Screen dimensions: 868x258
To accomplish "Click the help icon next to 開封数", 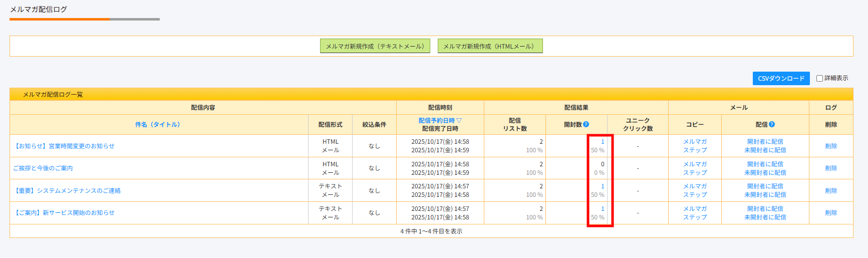I will (x=586, y=124).
